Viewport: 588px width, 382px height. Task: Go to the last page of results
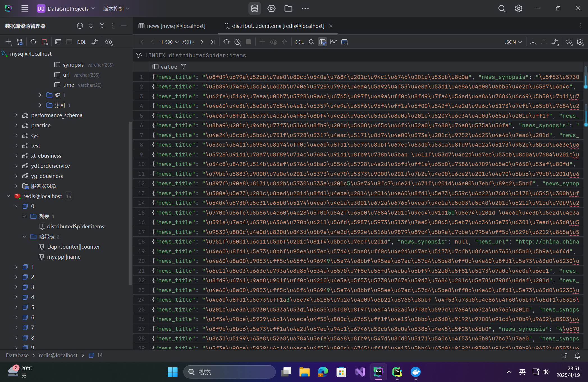pos(212,42)
